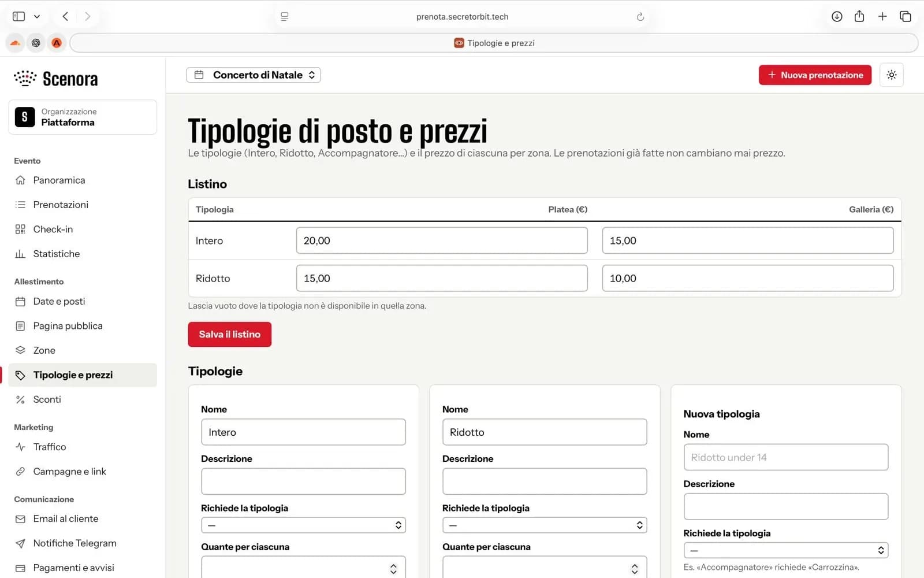Click the Intero Galleria price field
Screen dimensions: 924x578
(748, 240)
